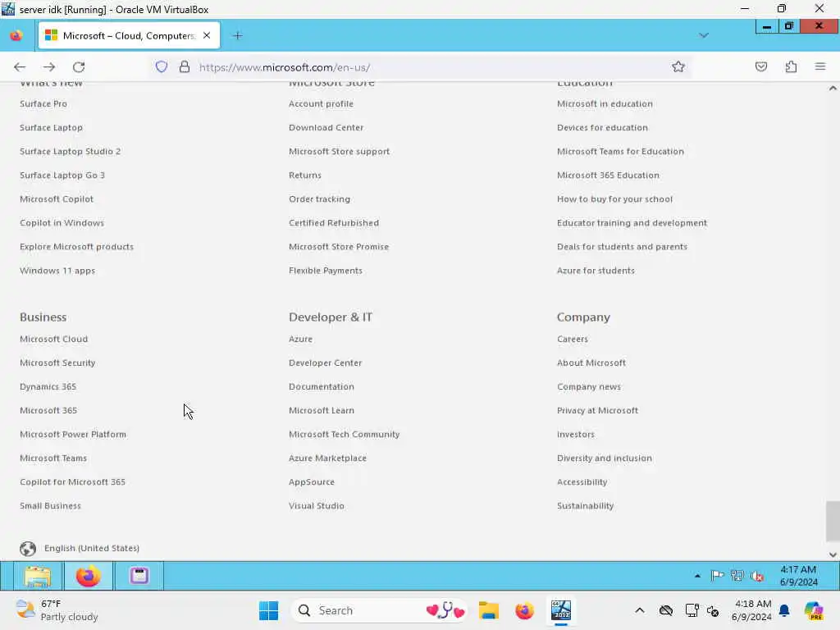Image resolution: width=840 pixels, height=630 pixels.
Task: Open Certified Refurbished link
Action: coord(334,223)
